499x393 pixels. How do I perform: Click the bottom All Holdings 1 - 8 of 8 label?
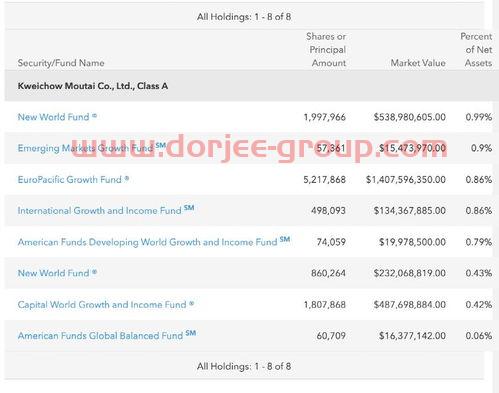pyautogui.click(x=244, y=366)
